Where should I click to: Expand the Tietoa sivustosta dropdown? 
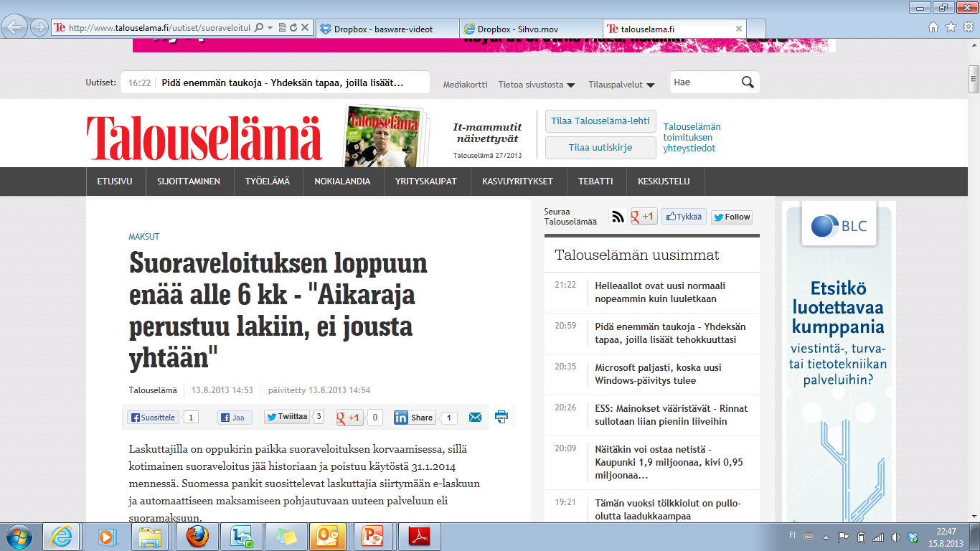[537, 84]
